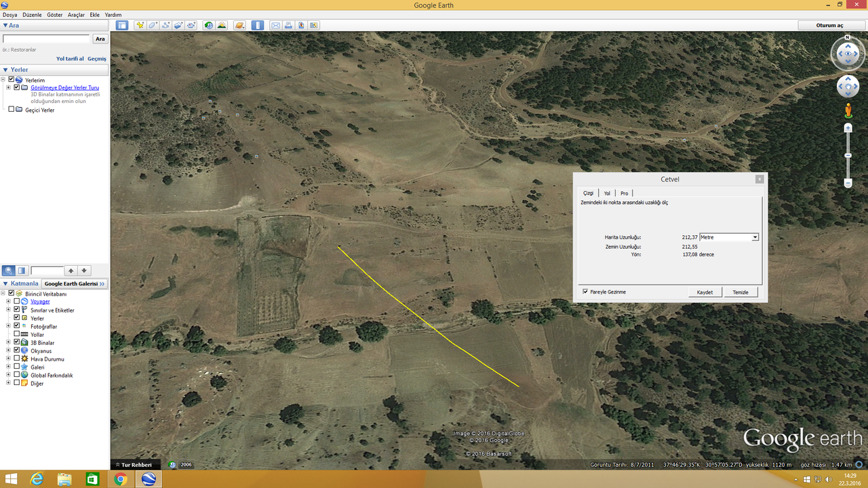Save image toolbar icon

click(x=301, y=25)
